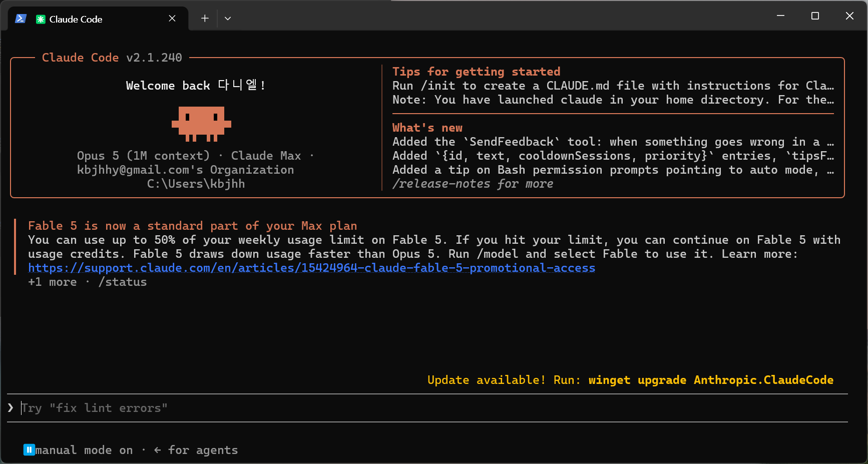Open the new tab profile dropdown
Image resolution: width=868 pixels, height=464 pixels.
[228, 19]
